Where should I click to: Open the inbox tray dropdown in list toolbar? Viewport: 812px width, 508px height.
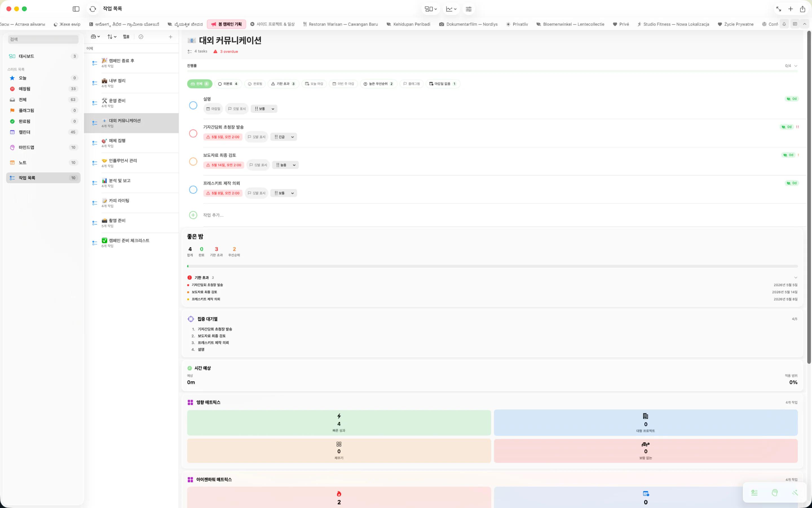(x=95, y=37)
